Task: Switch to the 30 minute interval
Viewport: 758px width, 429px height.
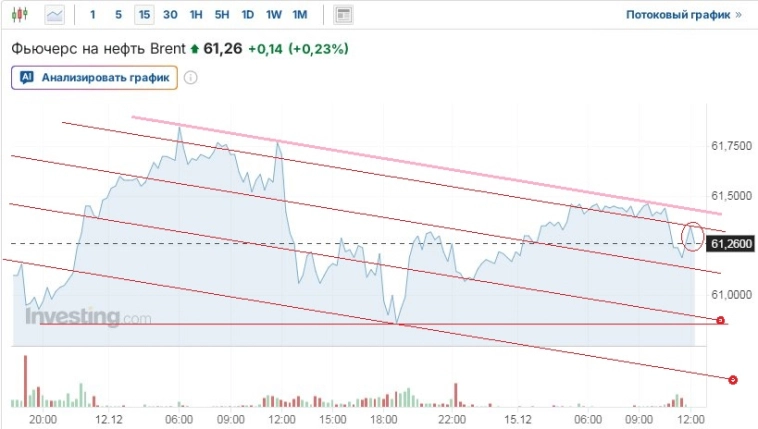Action: pos(171,15)
